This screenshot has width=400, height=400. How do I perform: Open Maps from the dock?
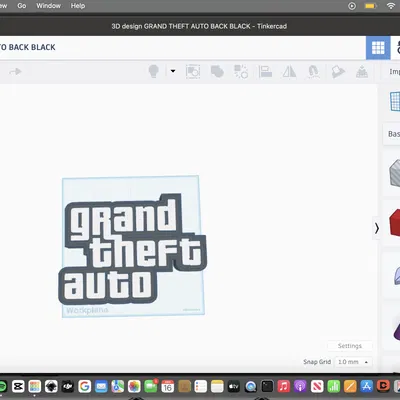tap(118, 387)
